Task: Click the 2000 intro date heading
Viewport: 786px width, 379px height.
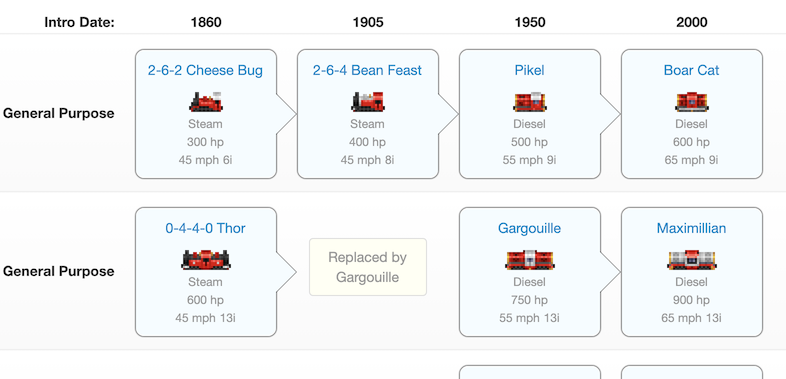Action: point(692,22)
